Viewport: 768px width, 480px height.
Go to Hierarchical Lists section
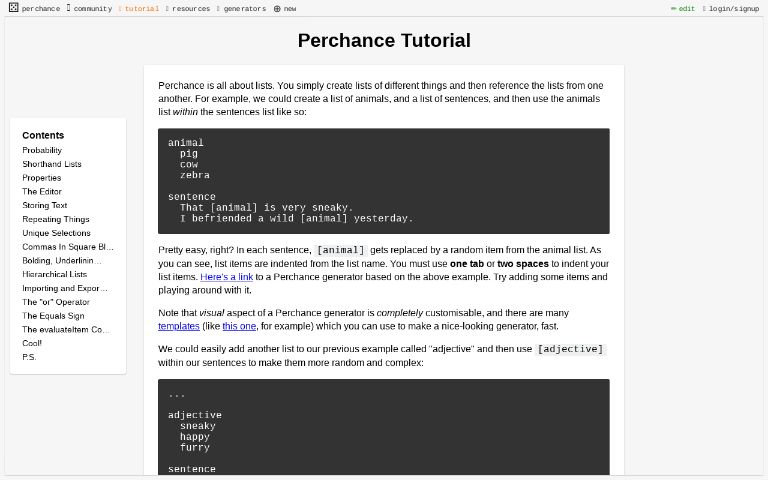55,274
